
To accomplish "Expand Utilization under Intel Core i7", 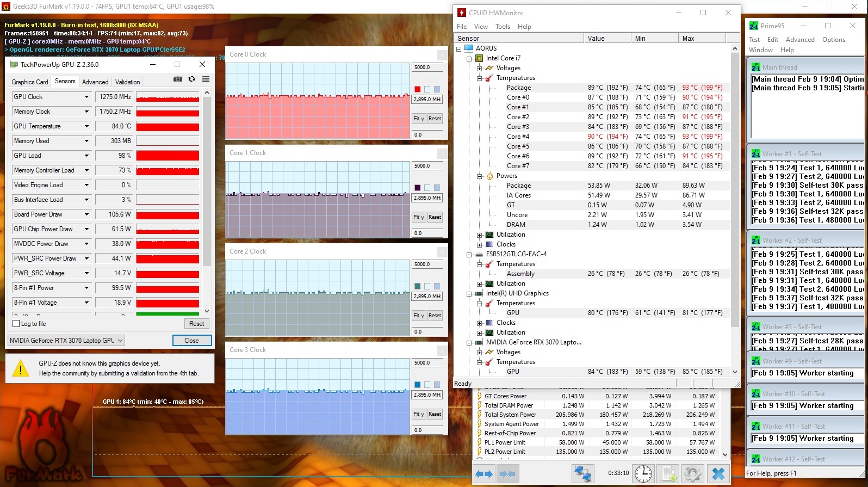I will click(479, 235).
